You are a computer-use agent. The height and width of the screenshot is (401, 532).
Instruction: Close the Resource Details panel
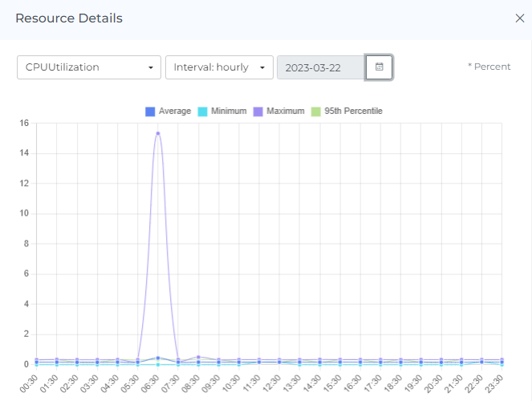pyautogui.click(x=519, y=18)
